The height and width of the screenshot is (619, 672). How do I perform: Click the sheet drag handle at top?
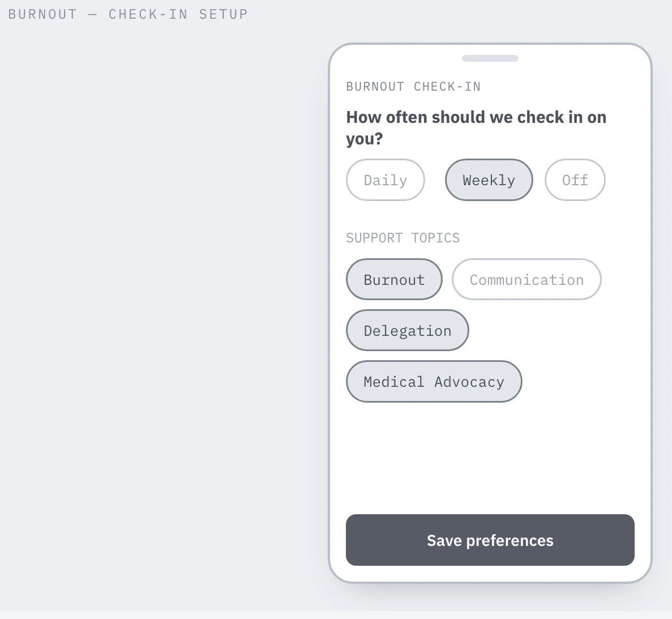[x=490, y=58]
